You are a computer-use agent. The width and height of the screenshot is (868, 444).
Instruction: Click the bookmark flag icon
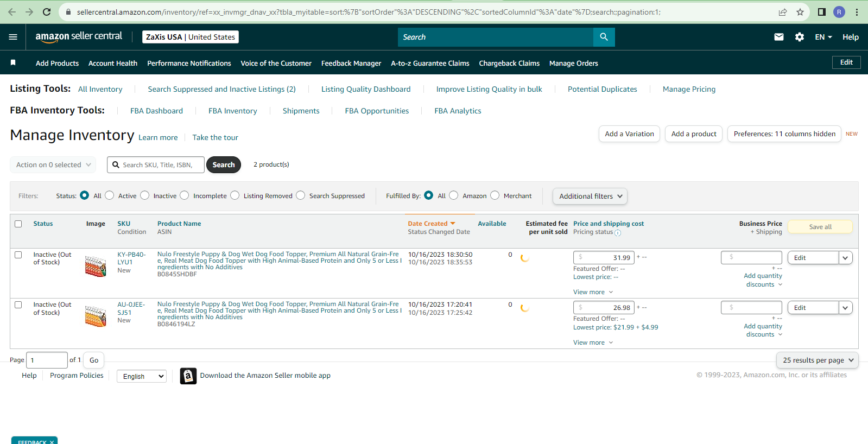point(13,63)
